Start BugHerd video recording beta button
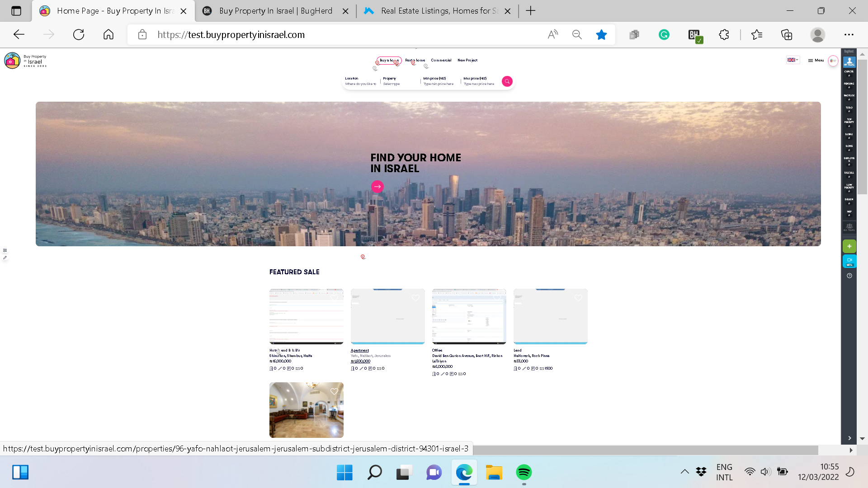Viewport: 868px width, 488px height. [849, 261]
